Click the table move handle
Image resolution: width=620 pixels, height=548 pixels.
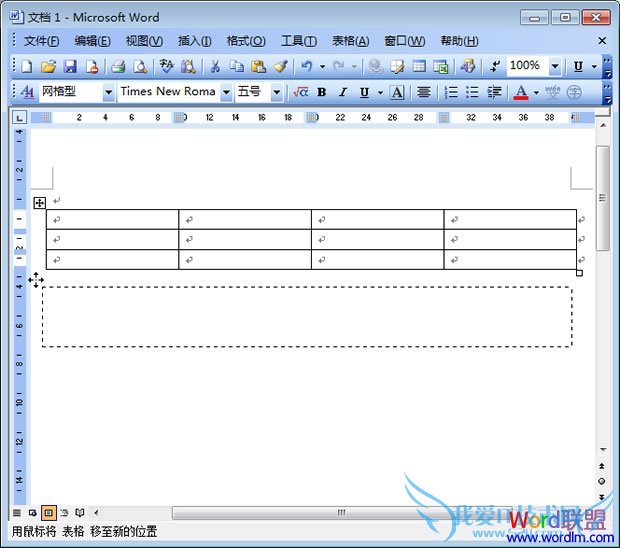(x=40, y=203)
